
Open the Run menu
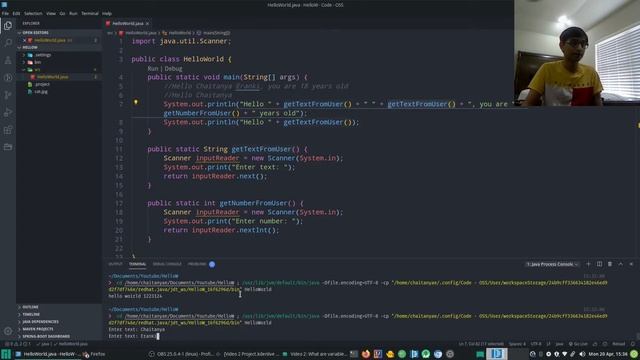[73, 13]
